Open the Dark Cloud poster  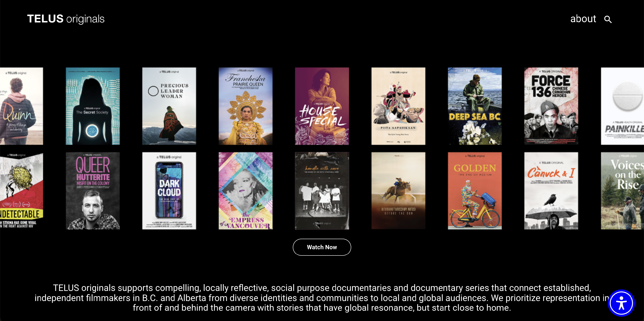coord(169,191)
